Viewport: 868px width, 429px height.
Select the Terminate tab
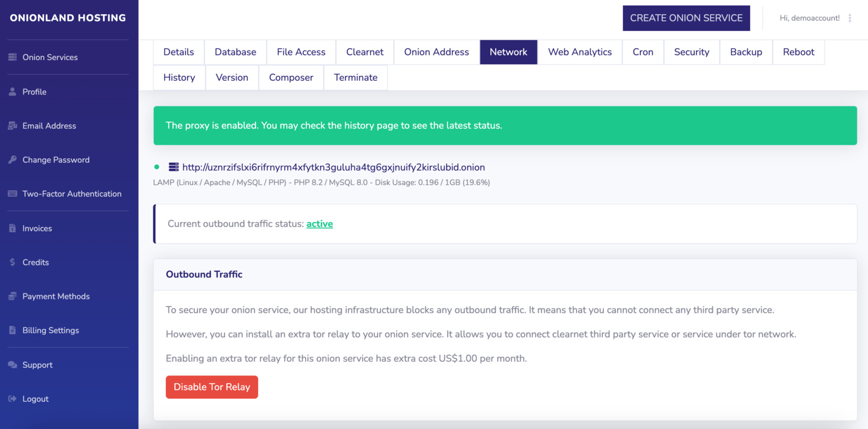356,77
